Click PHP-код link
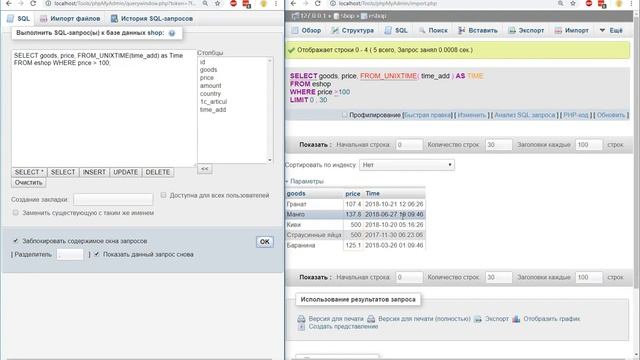640x360 pixels. (576, 115)
